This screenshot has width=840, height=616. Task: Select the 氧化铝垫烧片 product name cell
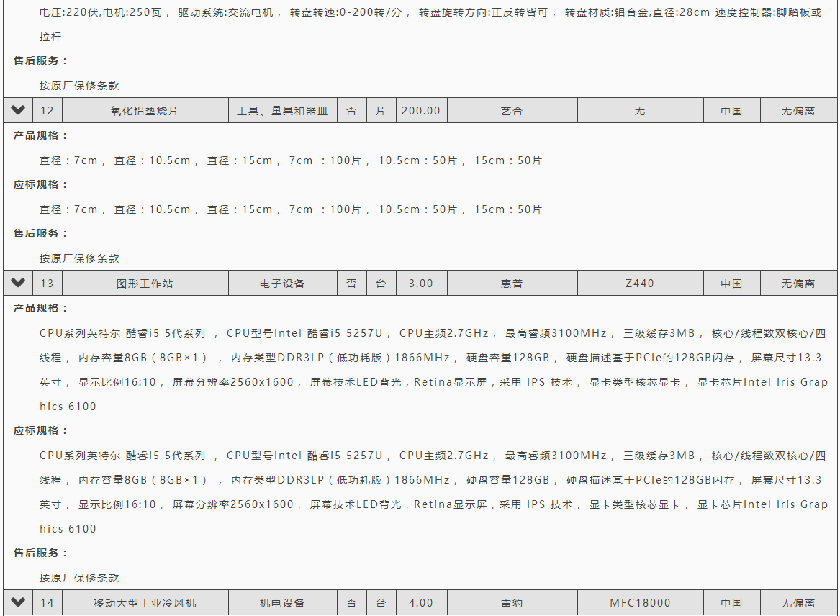pos(145,111)
